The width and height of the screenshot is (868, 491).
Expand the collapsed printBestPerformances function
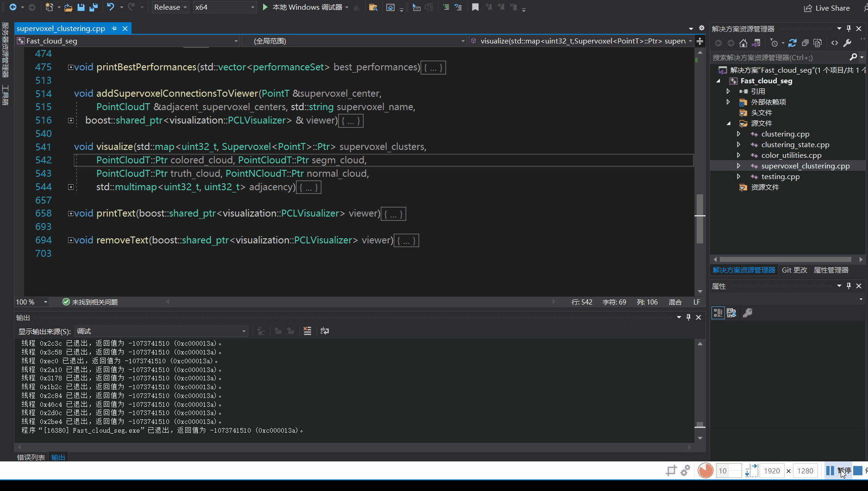[70, 67]
